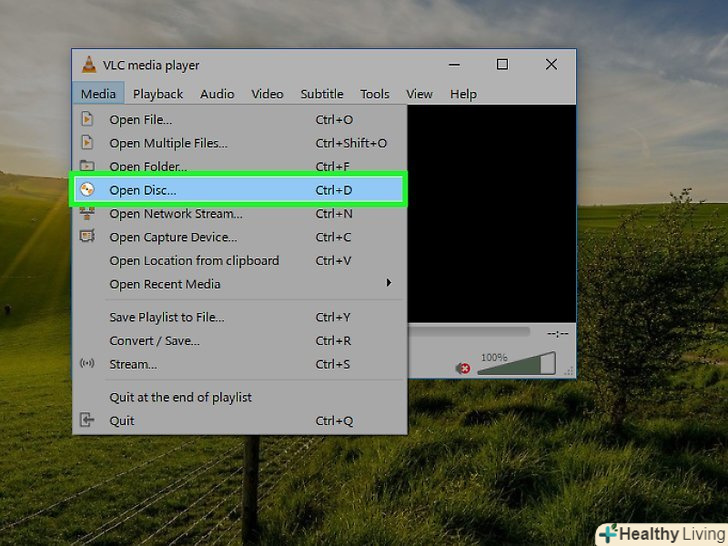Choose Quit from the Media menu
The image size is (728, 546).
coord(240,421)
